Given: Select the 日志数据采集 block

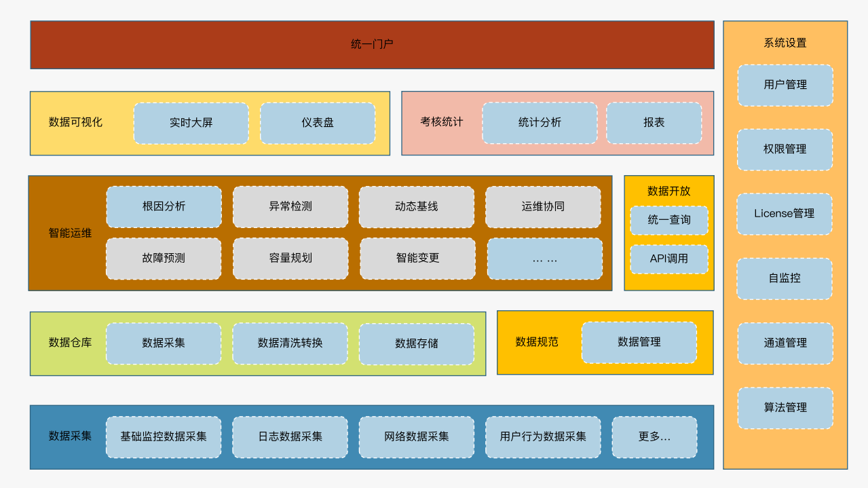Looking at the screenshot, I should tap(290, 437).
